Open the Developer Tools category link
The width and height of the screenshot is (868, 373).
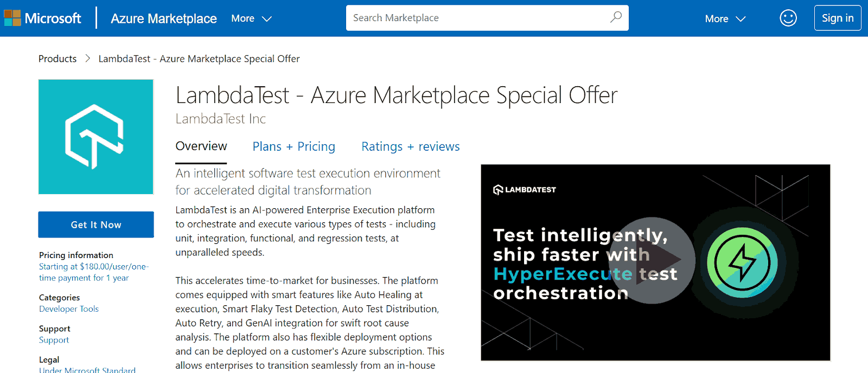point(68,308)
